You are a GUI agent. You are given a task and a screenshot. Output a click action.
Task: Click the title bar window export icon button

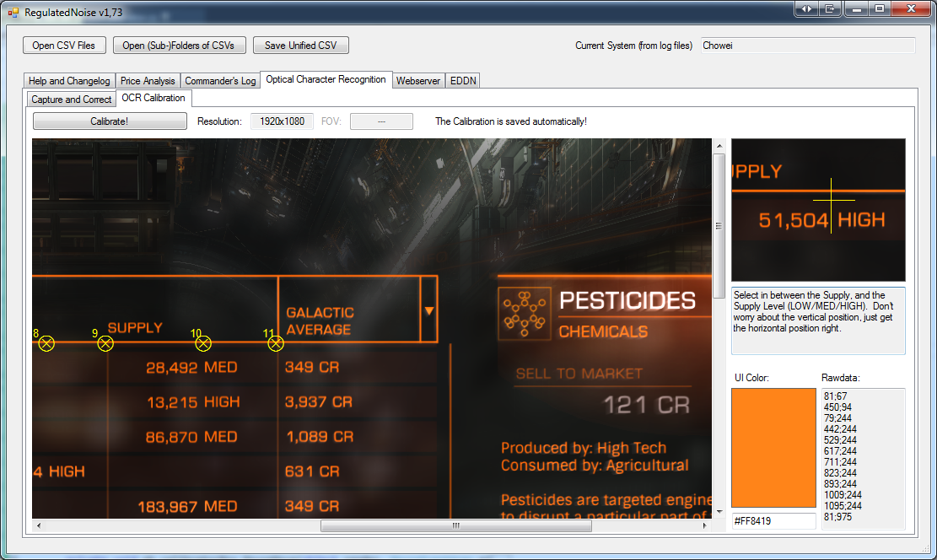[x=830, y=9]
